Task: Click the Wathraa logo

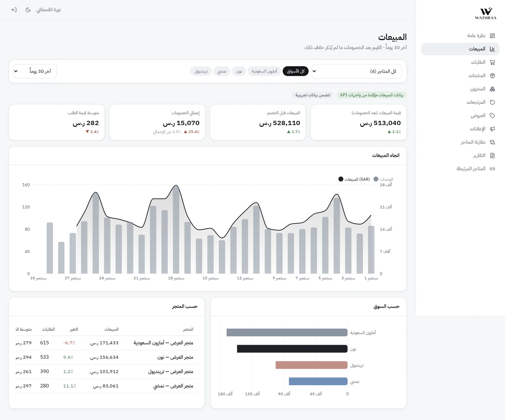Action: tap(486, 14)
